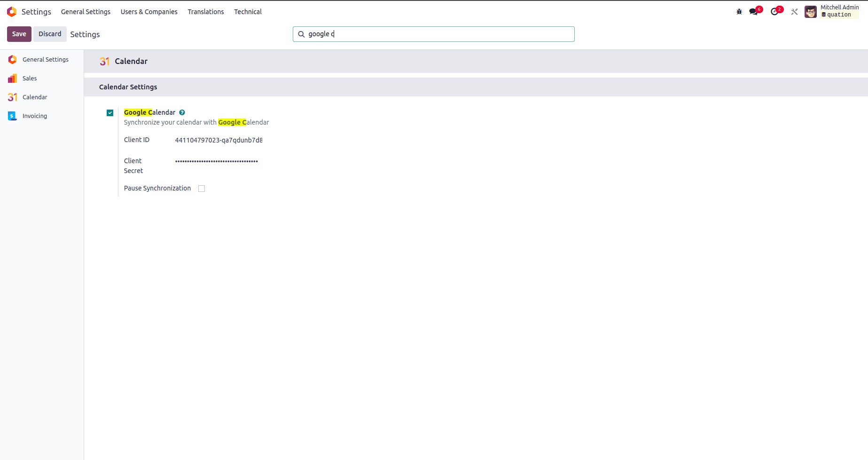Screen dimensions: 868x460
Task: Select Invoicing in the sidebar
Action: click(35, 116)
